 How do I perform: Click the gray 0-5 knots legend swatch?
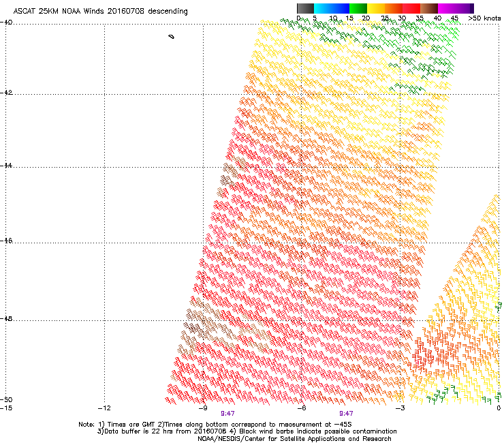tap(305, 8)
